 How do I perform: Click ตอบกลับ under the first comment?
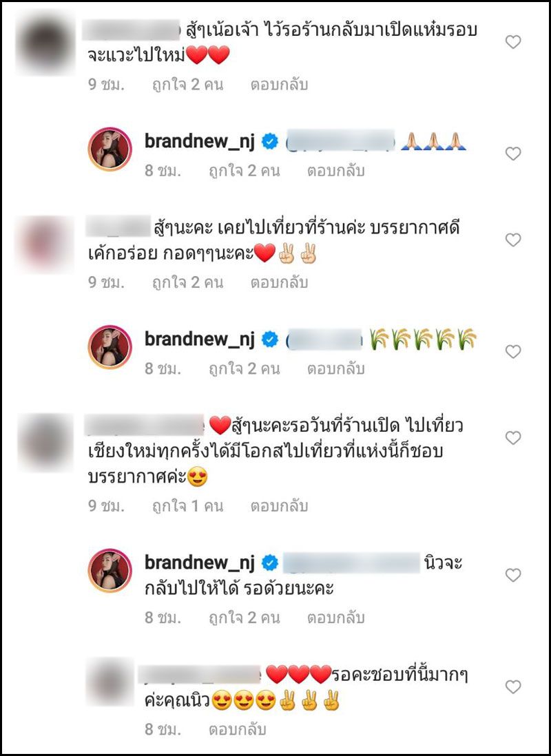(x=279, y=85)
